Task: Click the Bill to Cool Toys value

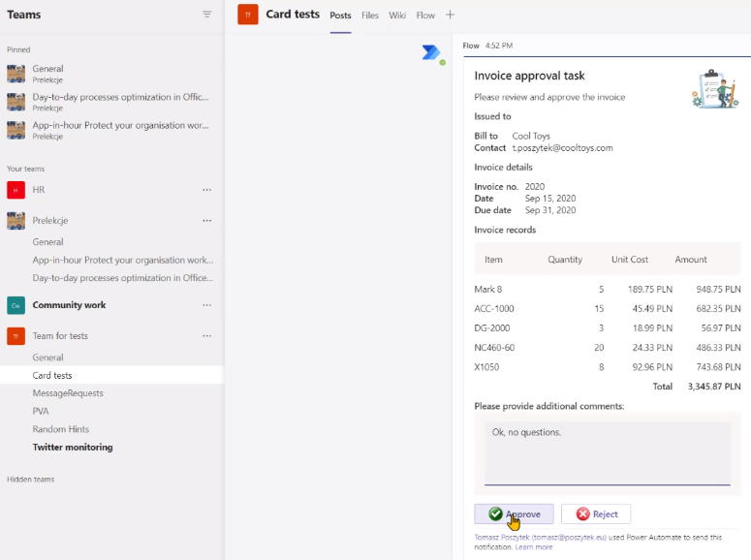Action: (531, 136)
